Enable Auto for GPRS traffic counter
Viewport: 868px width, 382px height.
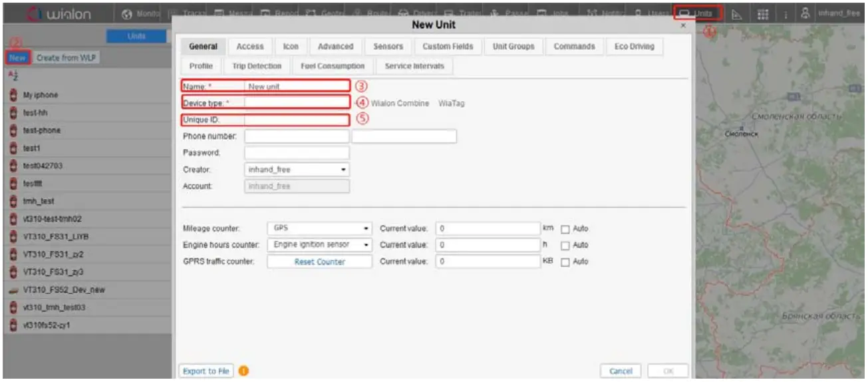pyautogui.click(x=565, y=262)
